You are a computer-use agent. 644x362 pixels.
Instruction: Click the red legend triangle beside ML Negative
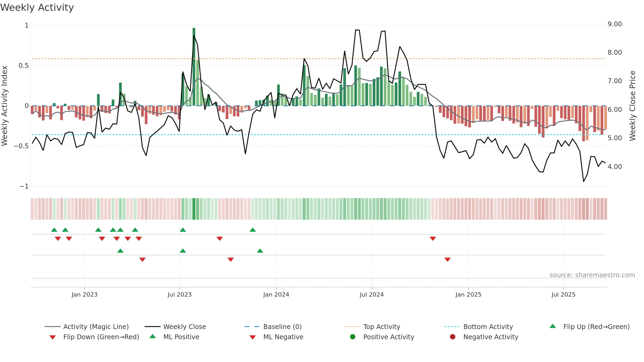(x=253, y=337)
